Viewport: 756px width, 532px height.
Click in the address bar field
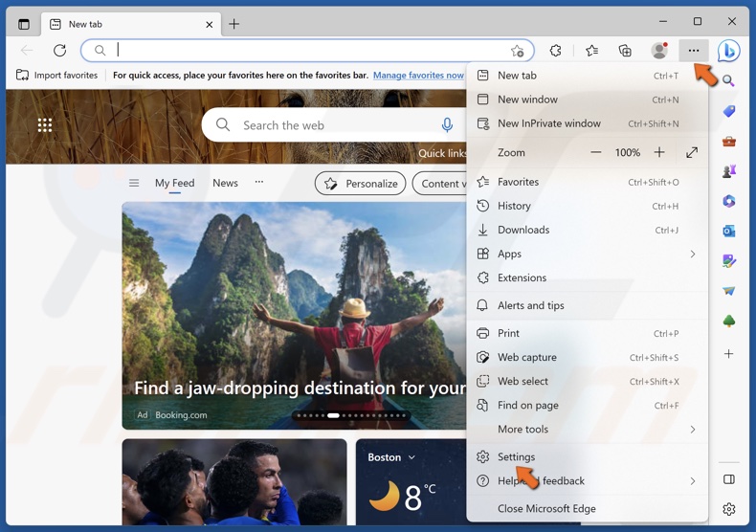point(307,51)
